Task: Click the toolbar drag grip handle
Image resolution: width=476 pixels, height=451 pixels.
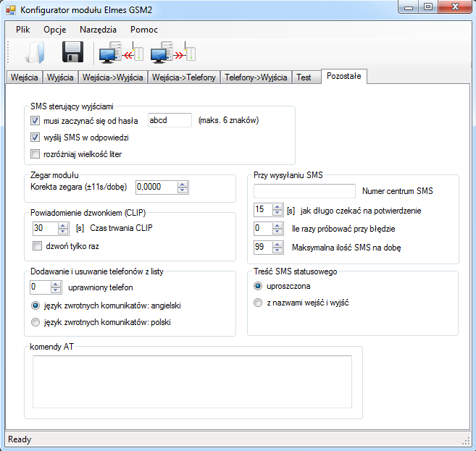Action: click(x=8, y=52)
